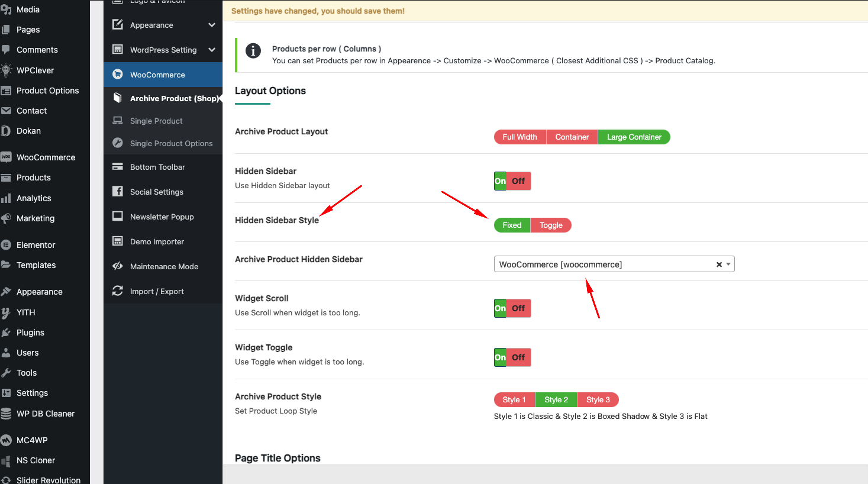Click the Elementor icon
Viewport: 868px width, 484px height.
click(6, 245)
